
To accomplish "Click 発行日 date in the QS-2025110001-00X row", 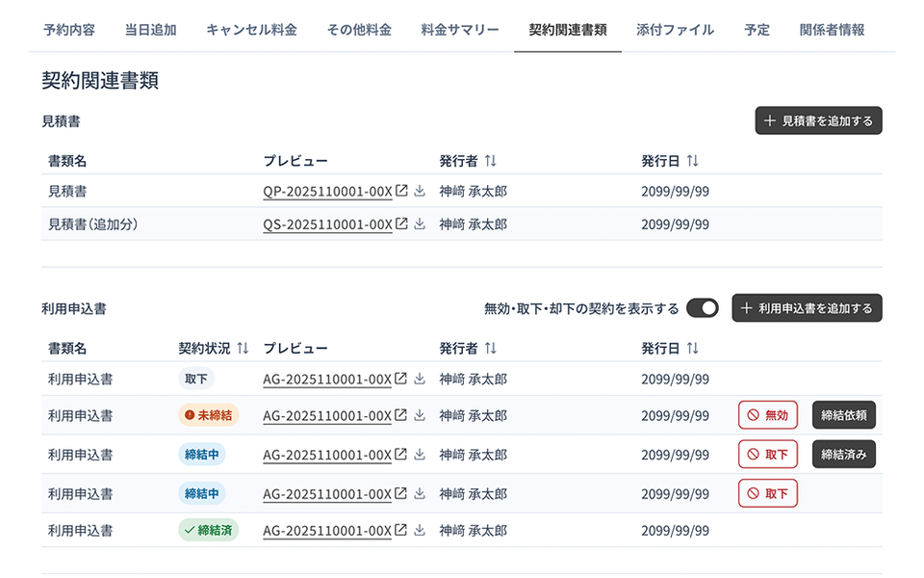I will pyautogui.click(x=676, y=224).
